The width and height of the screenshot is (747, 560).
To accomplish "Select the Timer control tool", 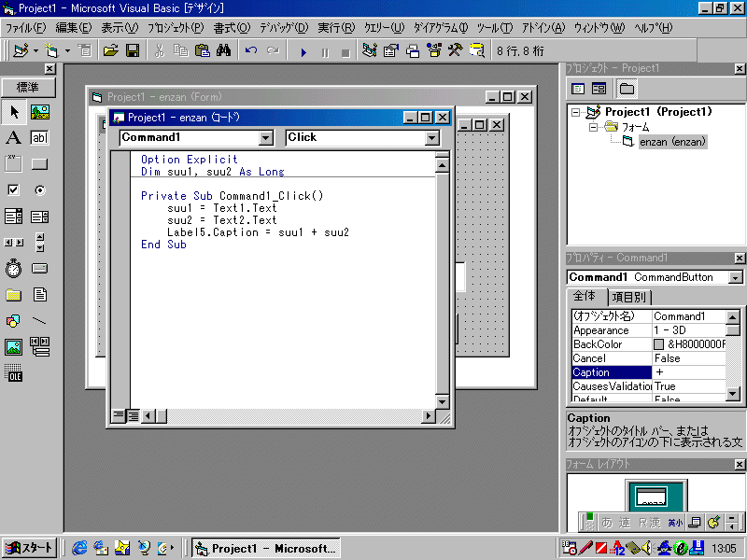I will point(14,269).
